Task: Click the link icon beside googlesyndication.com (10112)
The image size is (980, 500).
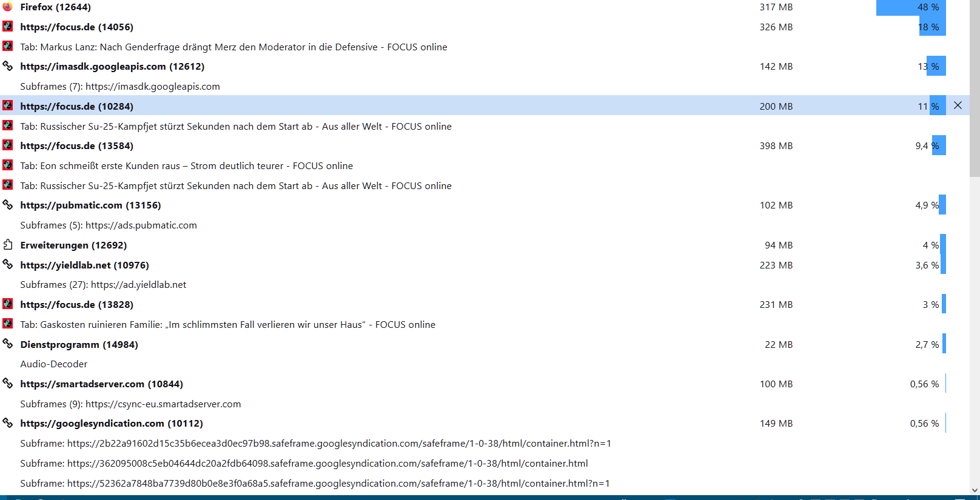Action: [7, 422]
